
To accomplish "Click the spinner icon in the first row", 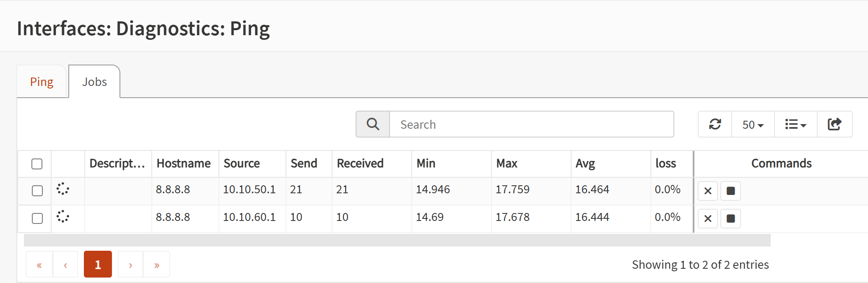I will 63,189.
